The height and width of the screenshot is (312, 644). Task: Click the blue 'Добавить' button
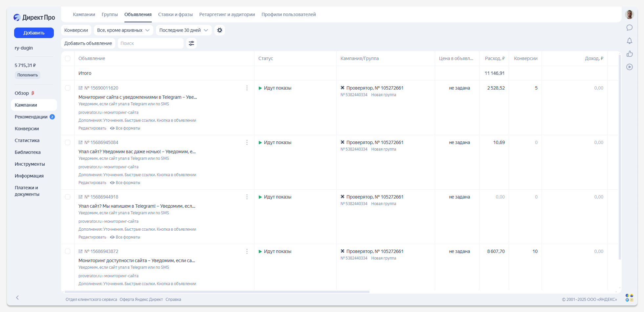(34, 33)
